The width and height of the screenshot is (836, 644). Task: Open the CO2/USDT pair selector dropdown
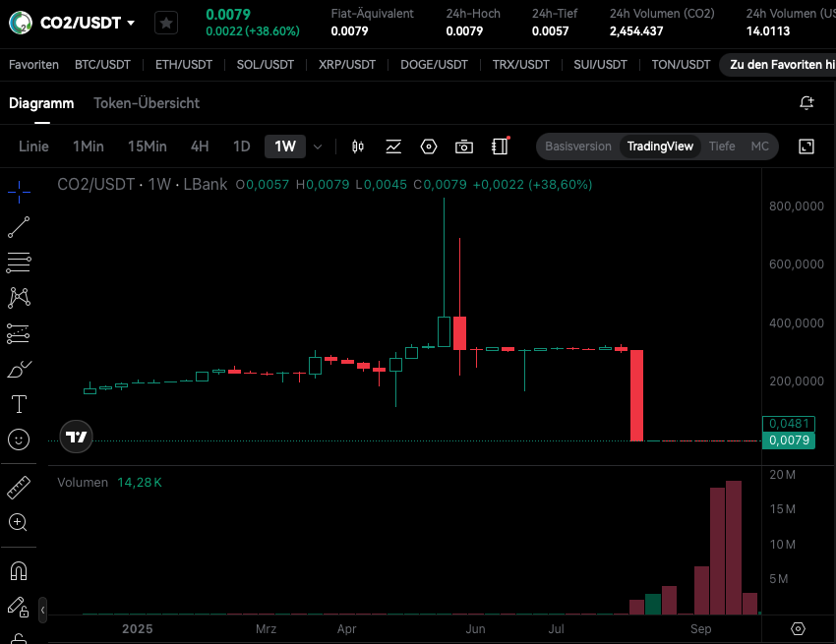pyautogui.click(x=88, y=23)
